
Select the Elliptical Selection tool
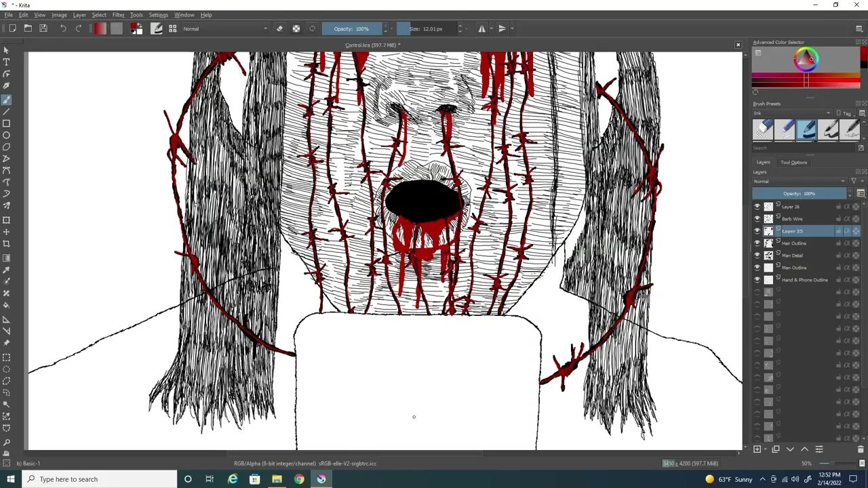(x=6, y=369)
